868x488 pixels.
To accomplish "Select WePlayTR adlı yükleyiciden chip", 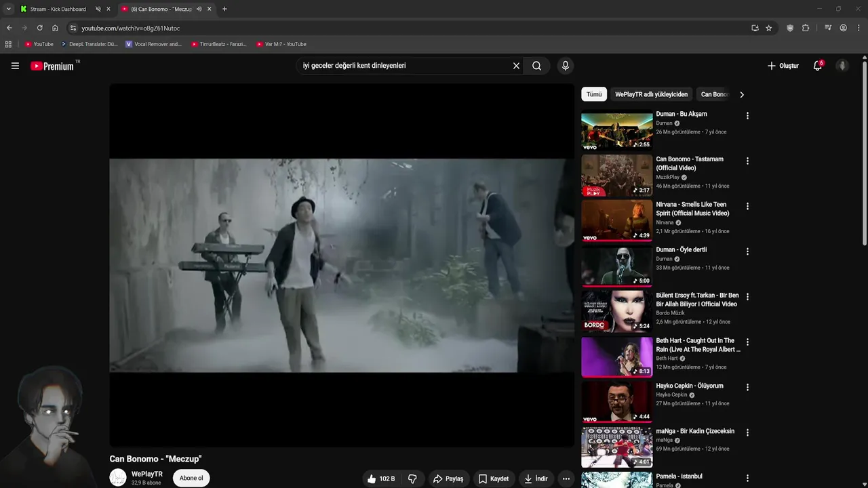I will [x=651, y=94].
